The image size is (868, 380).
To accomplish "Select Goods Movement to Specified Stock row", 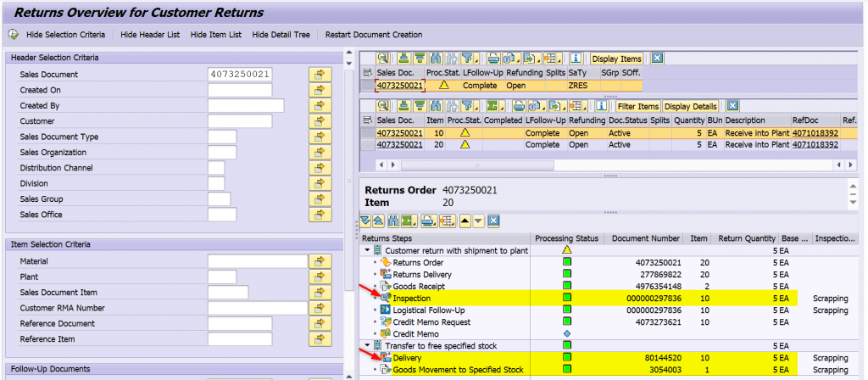I will (457, 370).
